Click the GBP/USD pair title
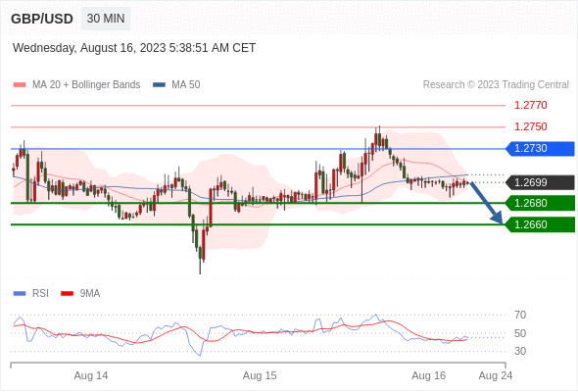The width and height of the screenshot is (578, 392). [x=42, y=19]
